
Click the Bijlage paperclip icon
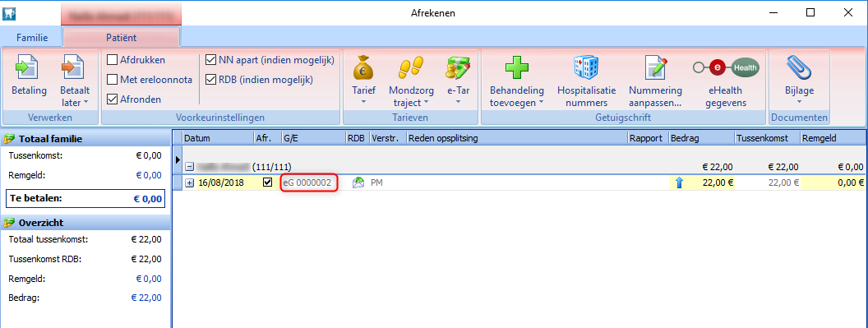[x=798, y=68]
